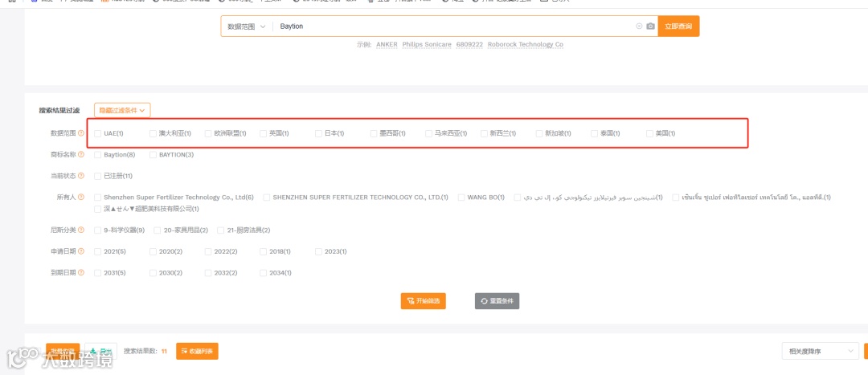This screenshot has height=375, width=868.
Task: Tick the 泰国(1) checkbox
Action: point(595,133)
